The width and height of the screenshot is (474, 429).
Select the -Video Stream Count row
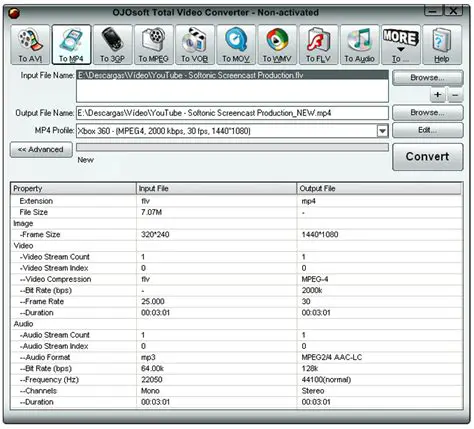236,257
